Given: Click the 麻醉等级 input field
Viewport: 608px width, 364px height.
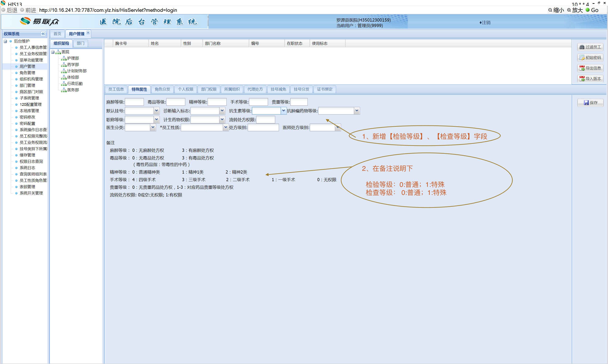Looking at the screenshot, I should [134, 102].
